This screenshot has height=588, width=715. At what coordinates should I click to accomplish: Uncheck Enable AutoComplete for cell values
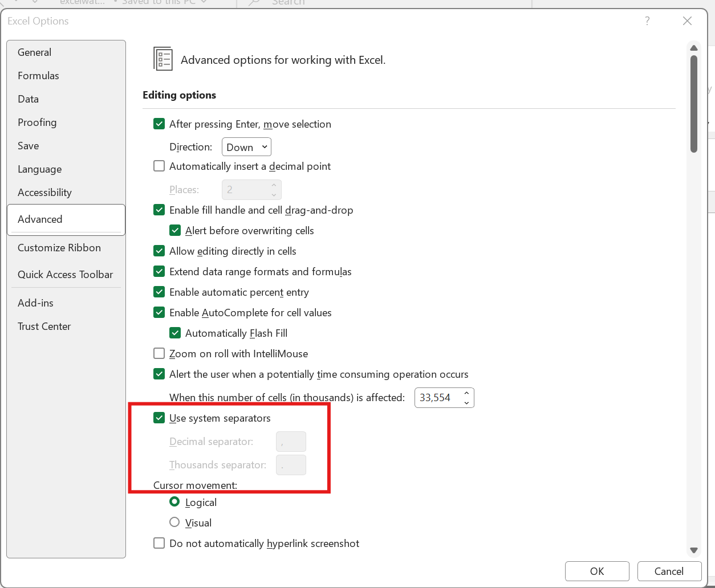click(x=159, y=312)
